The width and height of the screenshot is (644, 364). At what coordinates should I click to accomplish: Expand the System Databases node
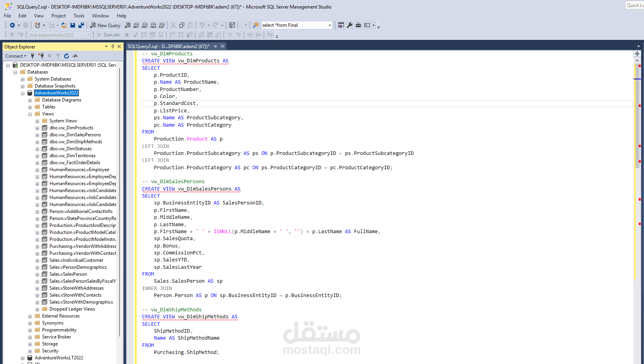pyautogui.click(x=22, y=79)
